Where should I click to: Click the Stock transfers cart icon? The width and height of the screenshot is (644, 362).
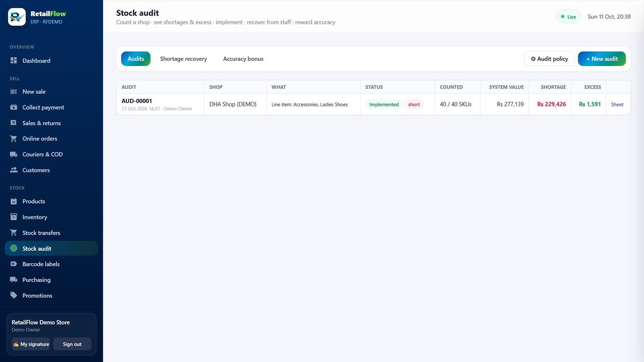(14, 232)
